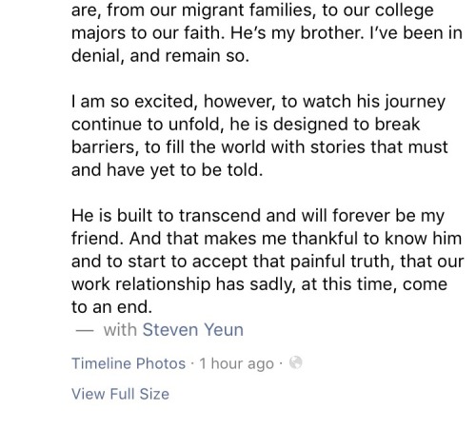Click the View Full Size link
This screenshot has width=476, height=448.
click(120, 394)
